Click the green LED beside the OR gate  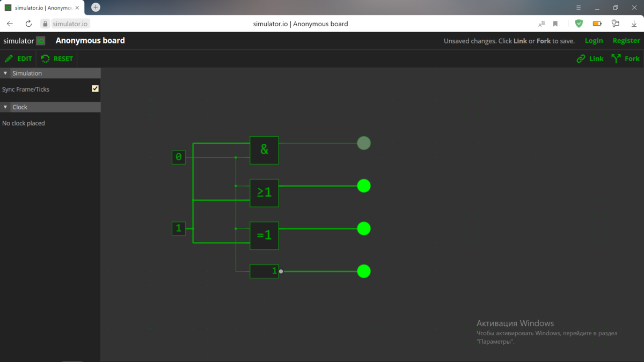363,186
